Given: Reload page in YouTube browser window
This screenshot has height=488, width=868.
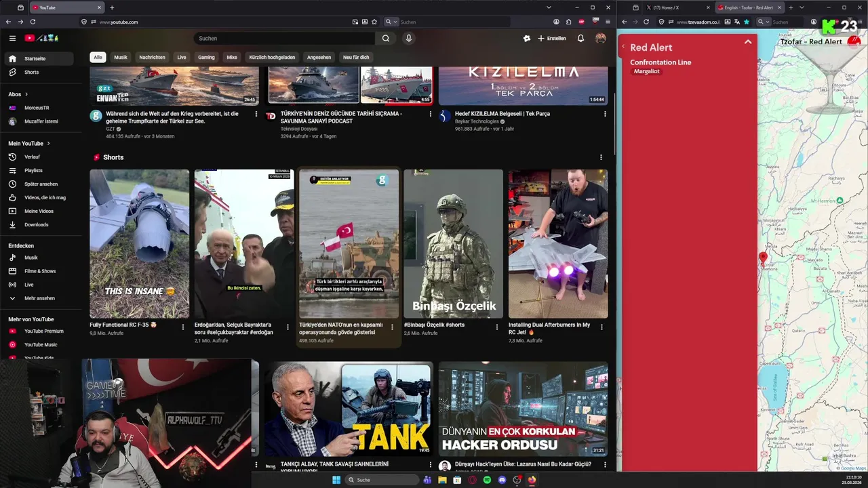Looking at the screenshot, I should tap(33, 22).
